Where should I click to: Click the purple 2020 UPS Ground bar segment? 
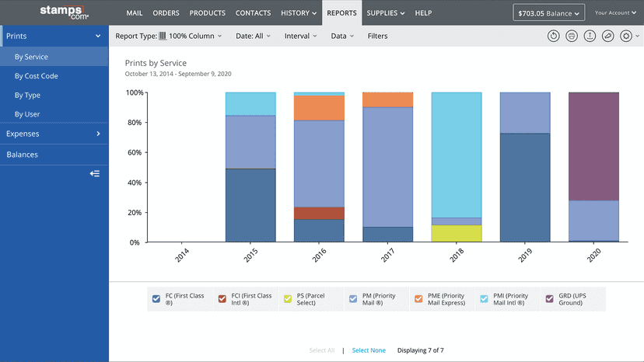tap(594, 147)
